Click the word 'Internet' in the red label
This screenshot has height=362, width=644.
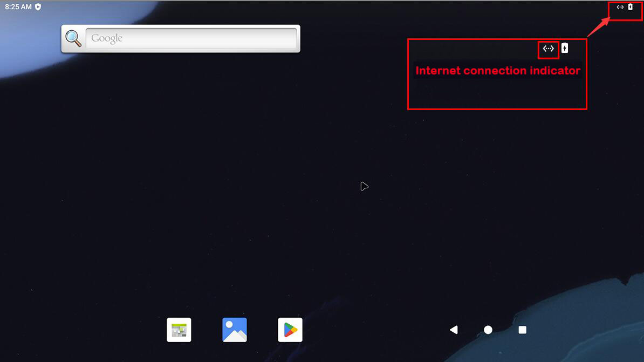tap(438, 71)
